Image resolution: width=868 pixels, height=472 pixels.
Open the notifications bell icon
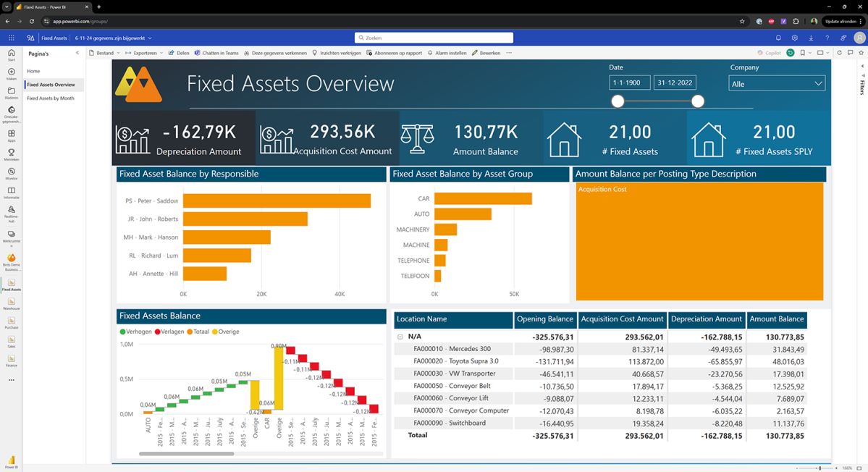tap(778, 38)
